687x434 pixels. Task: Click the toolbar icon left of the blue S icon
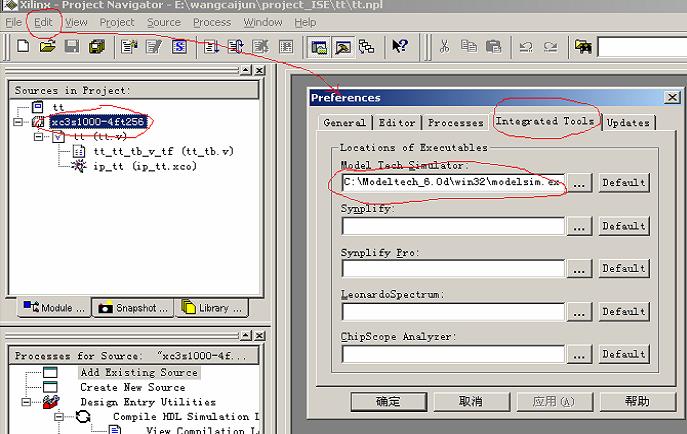click(x=154, y=46)
